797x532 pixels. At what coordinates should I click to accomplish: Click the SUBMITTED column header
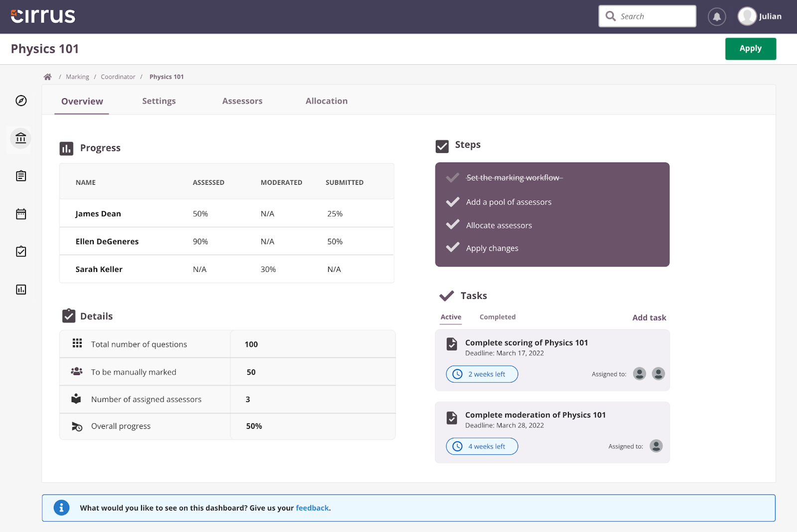[x=344, y=183]
